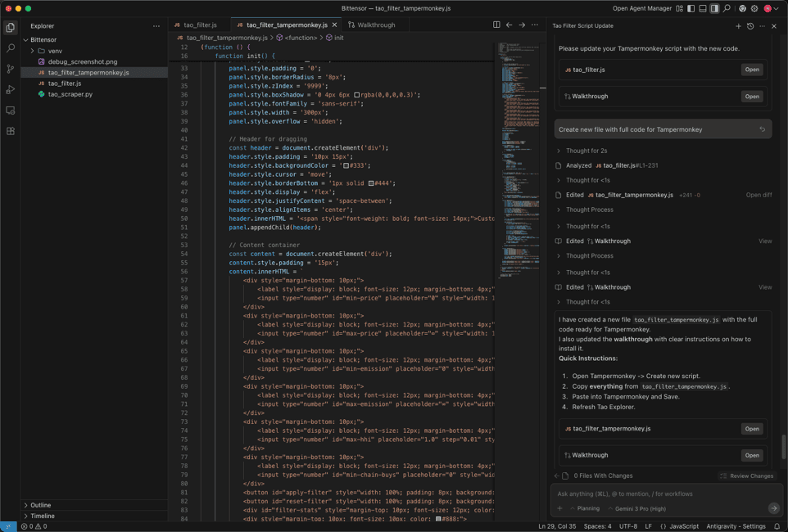Send the message with arrow button
Image resolution: width=788 pixels, height=532 pixels.
click(x=773, y=508)
